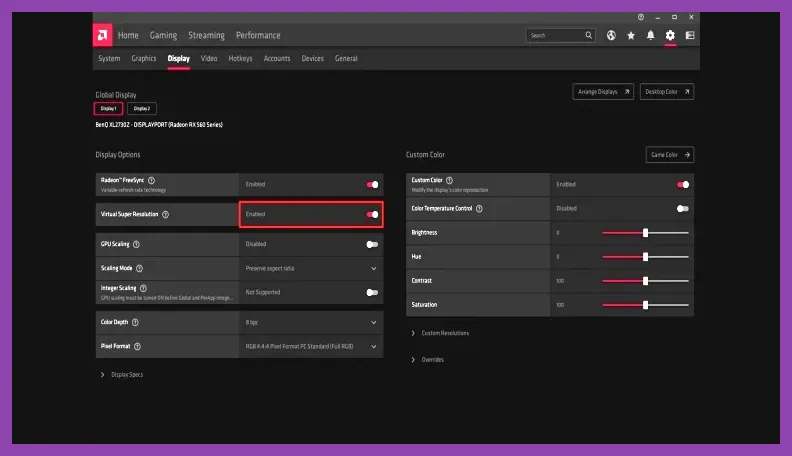Show help for Color Temperature Control

pos(479,209)
